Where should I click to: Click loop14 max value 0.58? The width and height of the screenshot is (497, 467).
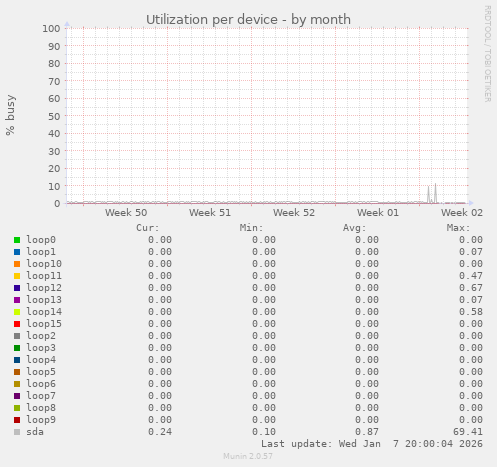(x=471, y=312)
